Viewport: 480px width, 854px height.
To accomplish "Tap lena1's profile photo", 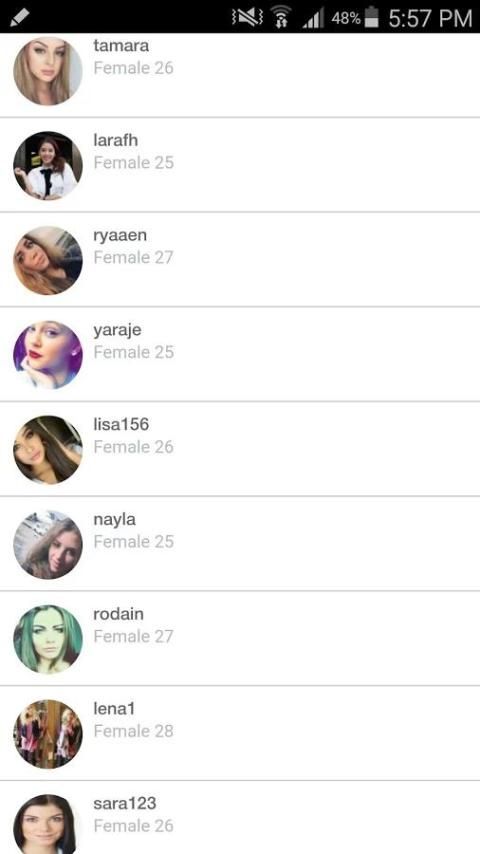I will 48,734.
